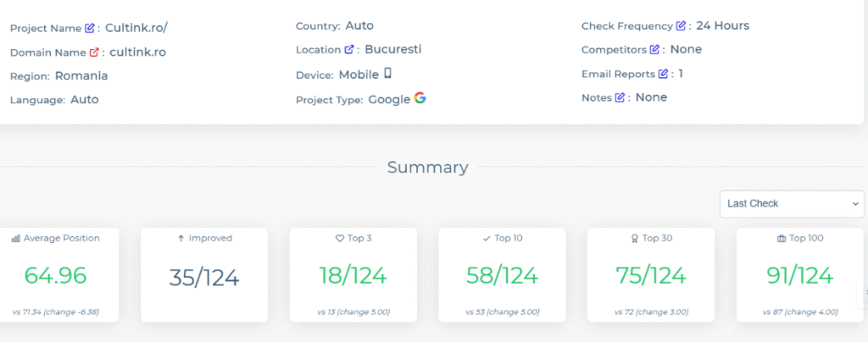Screen dimensions: 868x342
Task: Click the edit icon beside Competitors
Action: [x=654, y=50]
